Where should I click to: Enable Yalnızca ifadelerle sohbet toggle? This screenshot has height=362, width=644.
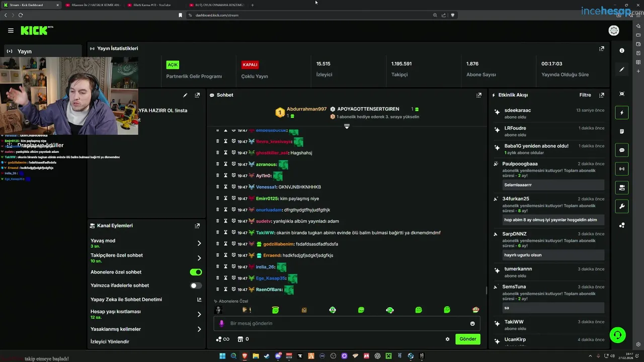196,286
